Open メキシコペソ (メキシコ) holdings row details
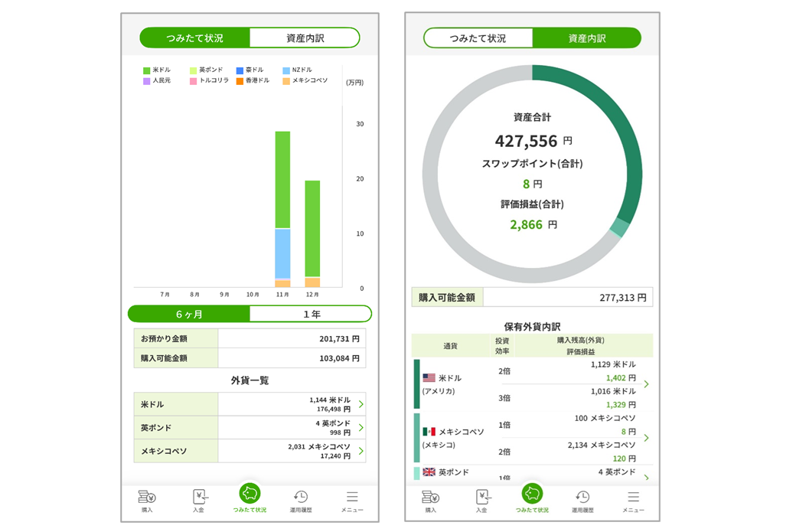The height and width of the screenshot is (532, 796). point(647,438)
